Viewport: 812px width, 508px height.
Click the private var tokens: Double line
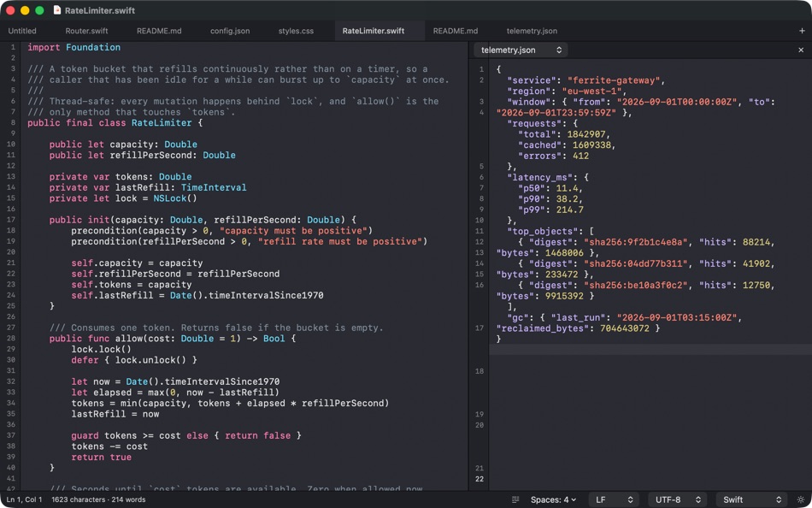click(x=121, y=177)
